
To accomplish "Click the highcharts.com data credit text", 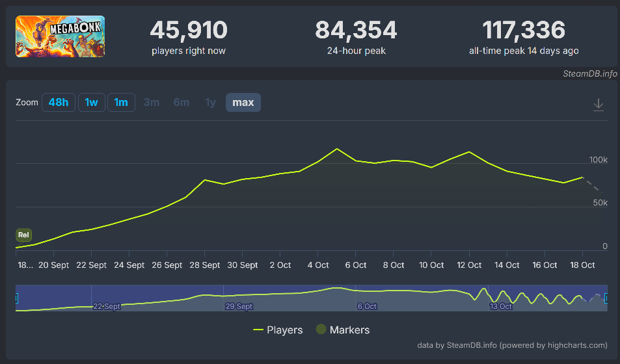I will pyautogui.click(x=512, y=345).
